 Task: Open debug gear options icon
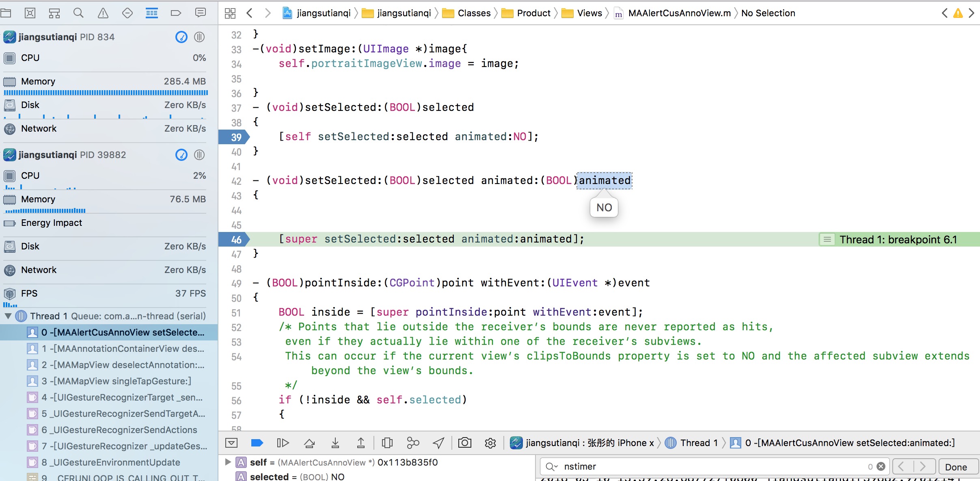pos(490,443)
